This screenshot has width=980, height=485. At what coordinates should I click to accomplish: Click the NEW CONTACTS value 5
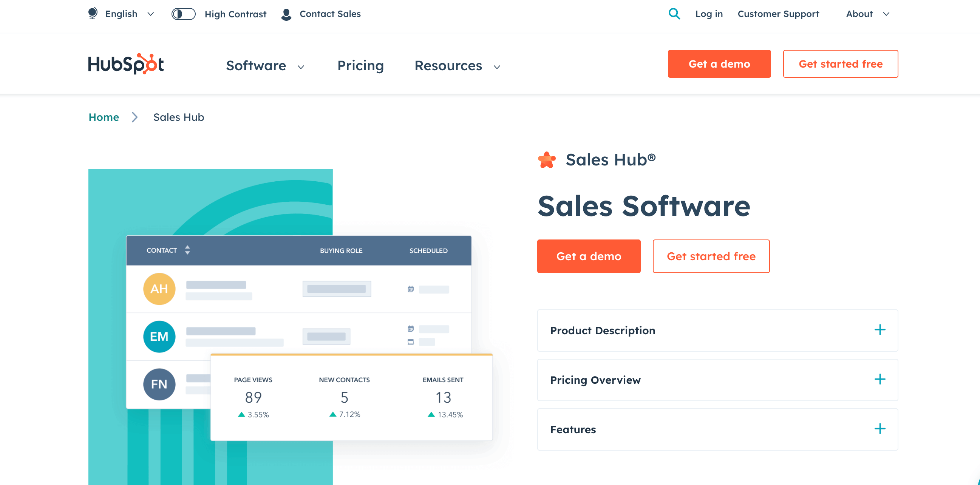(x=344, y=397)
